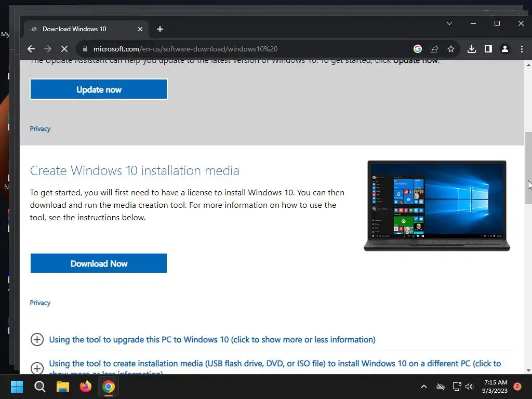Open Privacy link under Update now

tap(40, 129)
